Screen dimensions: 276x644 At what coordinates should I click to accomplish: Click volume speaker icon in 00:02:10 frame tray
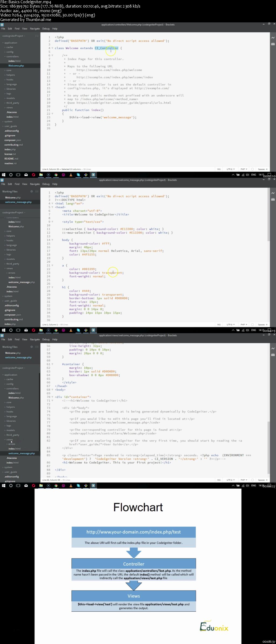point(247,175)
